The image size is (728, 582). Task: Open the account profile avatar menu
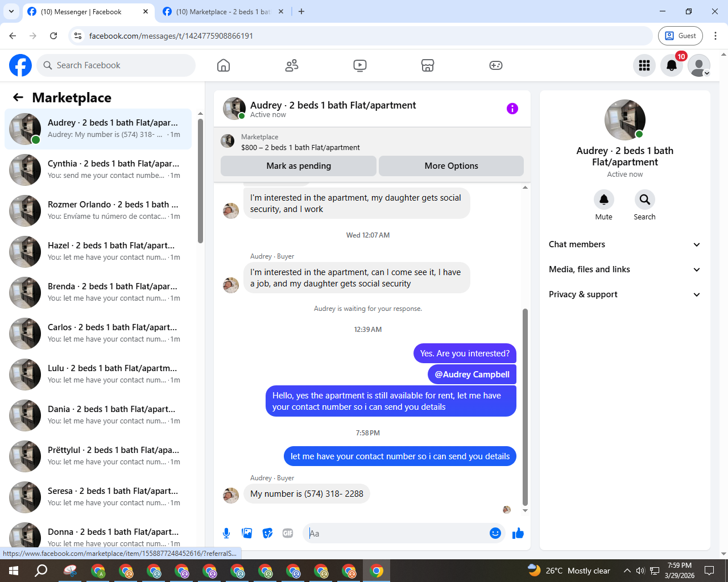tap(699, 65)
